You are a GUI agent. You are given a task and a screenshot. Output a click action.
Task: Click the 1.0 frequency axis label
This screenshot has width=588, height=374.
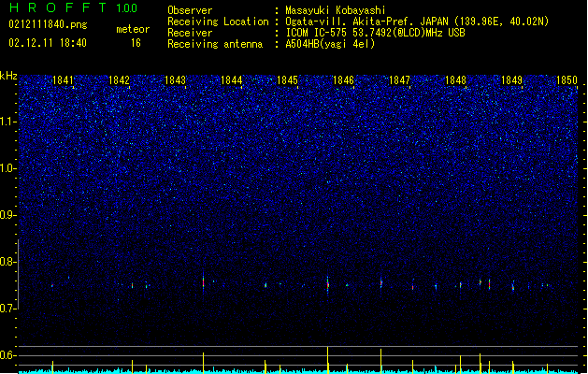[7, 168]
